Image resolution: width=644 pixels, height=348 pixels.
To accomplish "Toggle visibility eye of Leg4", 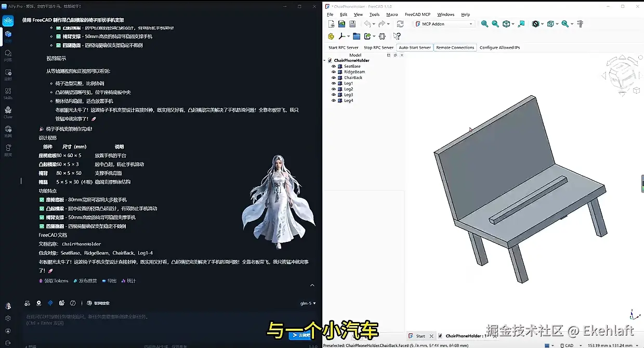I will [x=334, y=100].
